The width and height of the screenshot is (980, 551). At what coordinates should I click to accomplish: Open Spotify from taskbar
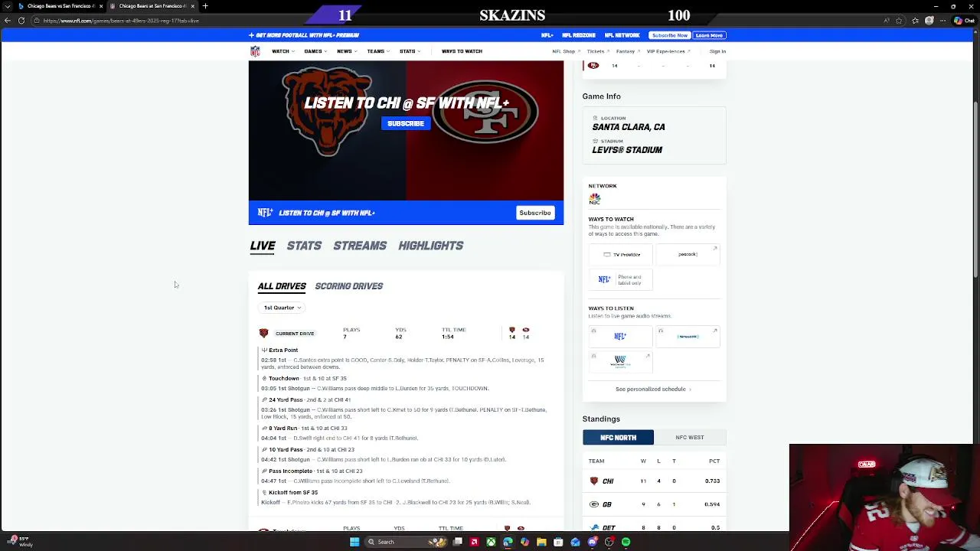[x=626, y=542]
